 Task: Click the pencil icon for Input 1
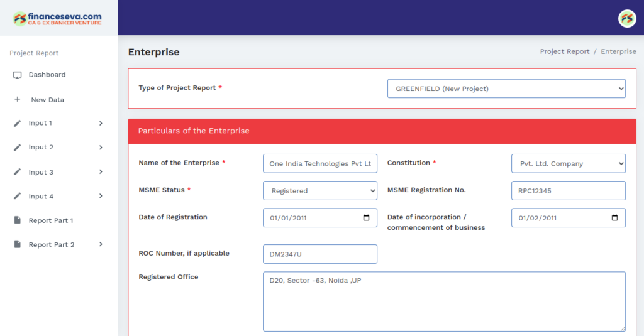(x=17, y=123)
